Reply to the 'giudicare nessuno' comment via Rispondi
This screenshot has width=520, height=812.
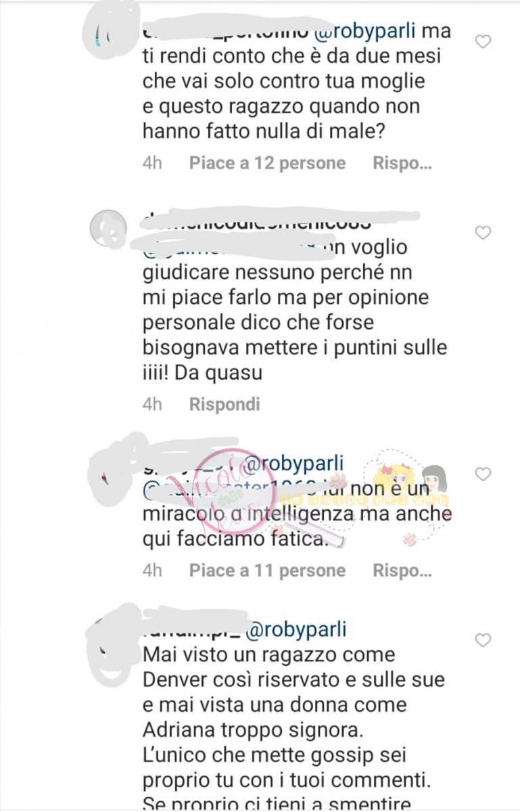[224, 405]
